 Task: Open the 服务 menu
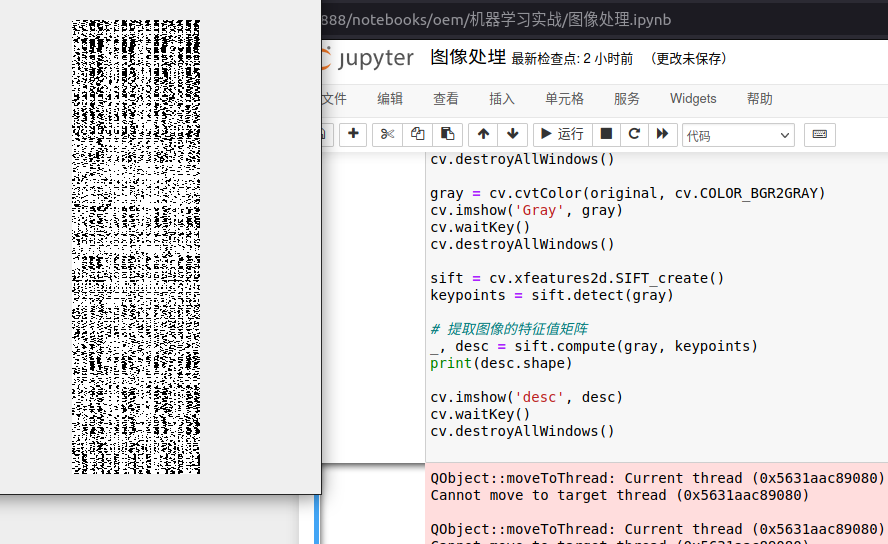[x=627, y=99]
